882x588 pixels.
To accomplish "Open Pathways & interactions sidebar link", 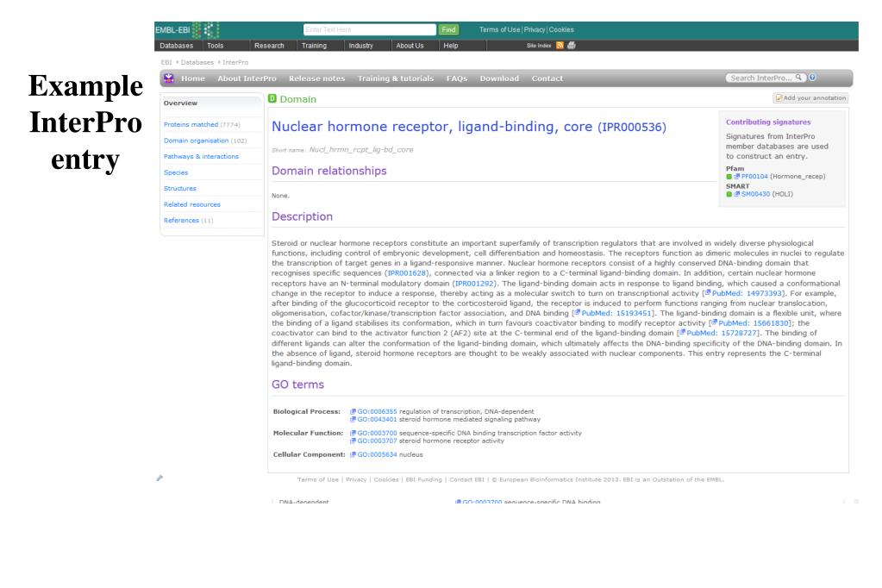I will [x=201, y=156].
